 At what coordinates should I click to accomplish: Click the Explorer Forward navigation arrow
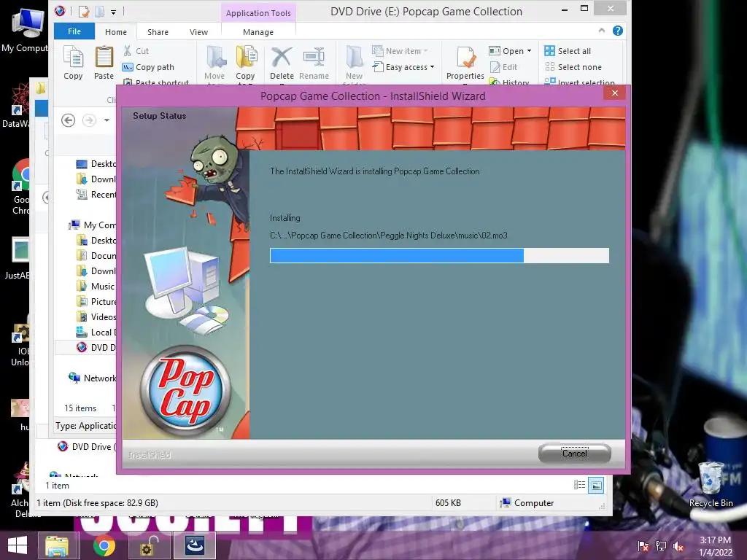click(x=89, y=120)
